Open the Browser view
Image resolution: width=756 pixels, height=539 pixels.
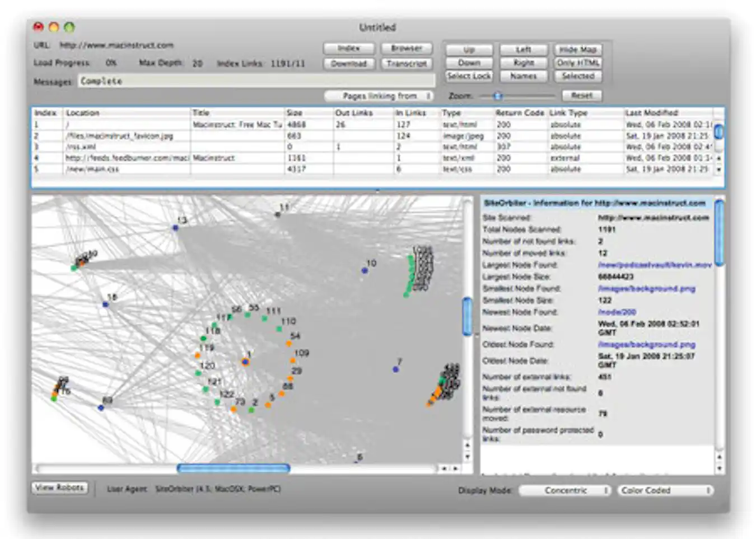pos(407,49)
